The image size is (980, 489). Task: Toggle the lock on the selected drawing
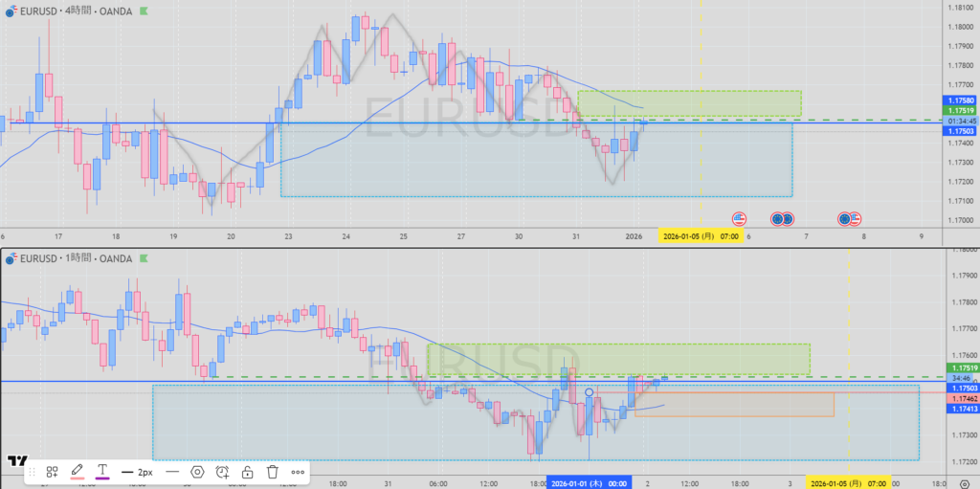248,472
